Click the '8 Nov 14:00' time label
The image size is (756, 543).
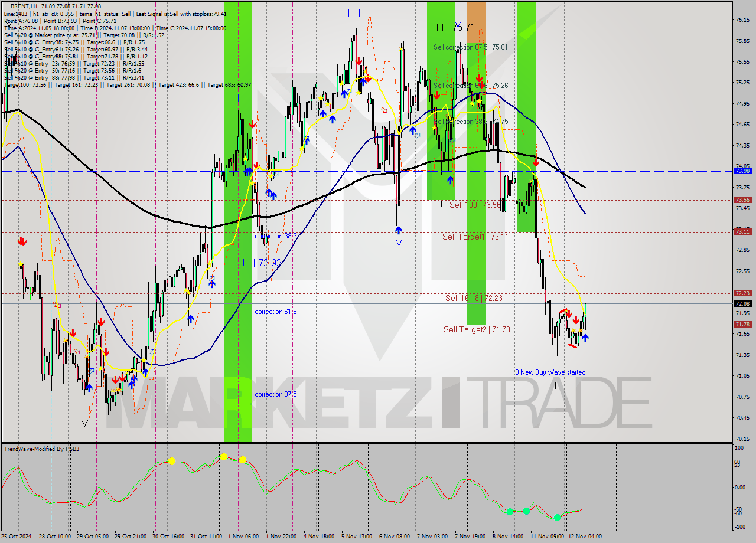(x=507, y=537)
